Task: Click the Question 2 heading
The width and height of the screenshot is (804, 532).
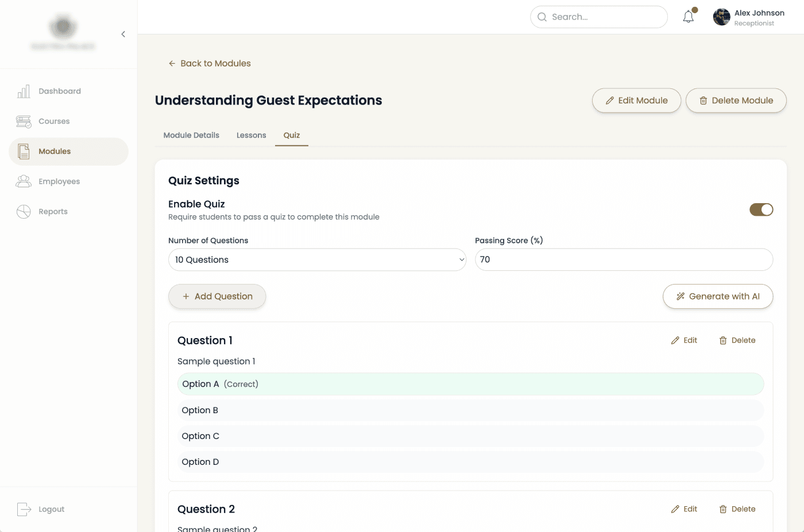Action: tap(206, 509)
